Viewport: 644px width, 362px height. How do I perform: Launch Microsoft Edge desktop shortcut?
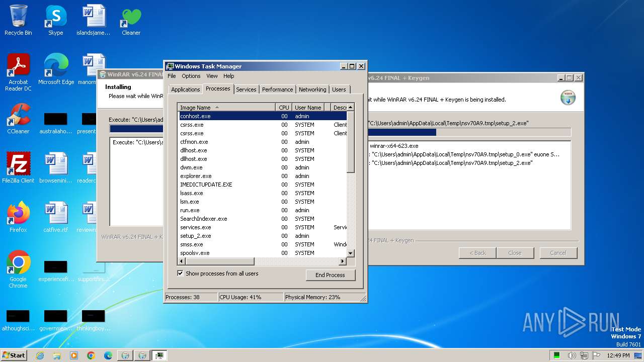coord(56,69)
